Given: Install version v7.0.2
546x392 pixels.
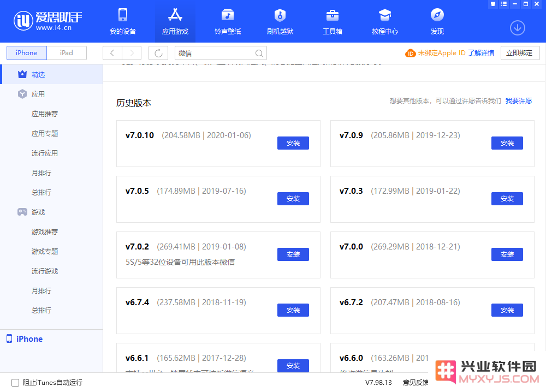Looking at the screenshot, I should (x=293, y=254).
